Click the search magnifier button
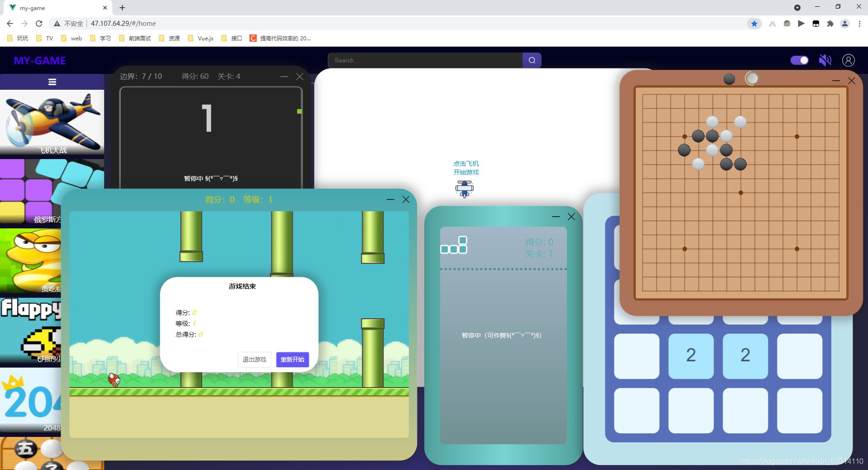Viewport: 868px width, 470px height. pyautogui.click(x=532, y=60)
